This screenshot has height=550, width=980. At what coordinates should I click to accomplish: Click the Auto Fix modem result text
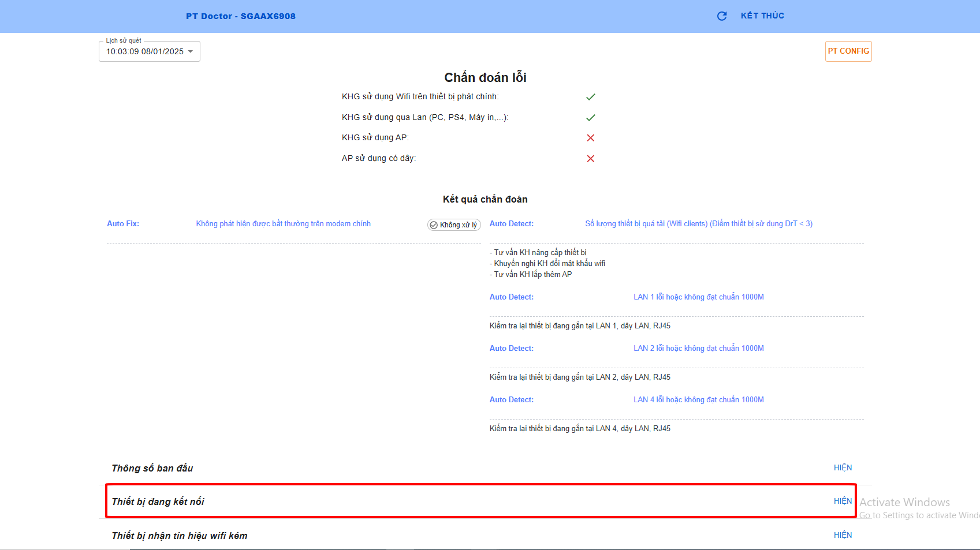(283, 224)
